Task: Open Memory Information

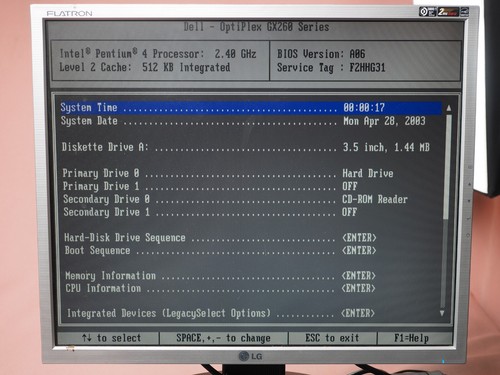Action: pyautogui.click(x=220, y=276)
